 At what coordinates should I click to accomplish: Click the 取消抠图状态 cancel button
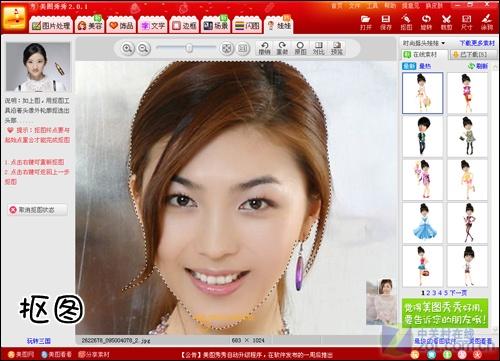37,210
